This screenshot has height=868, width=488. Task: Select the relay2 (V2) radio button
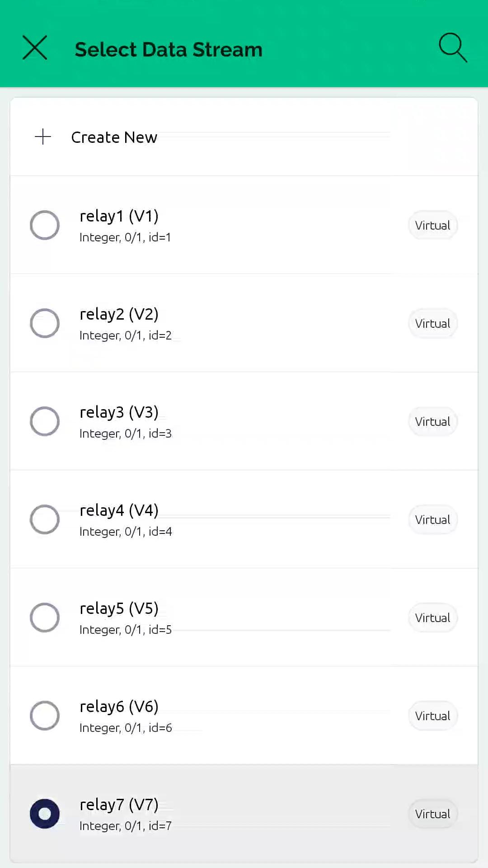(x=45, y=323)
